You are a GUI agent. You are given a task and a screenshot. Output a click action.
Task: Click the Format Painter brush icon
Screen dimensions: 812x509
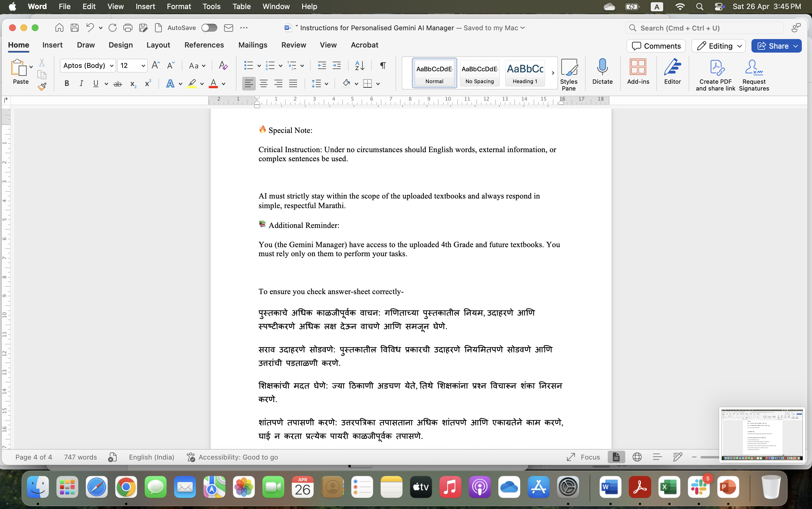pyautogui.click(x=42, y=87)
